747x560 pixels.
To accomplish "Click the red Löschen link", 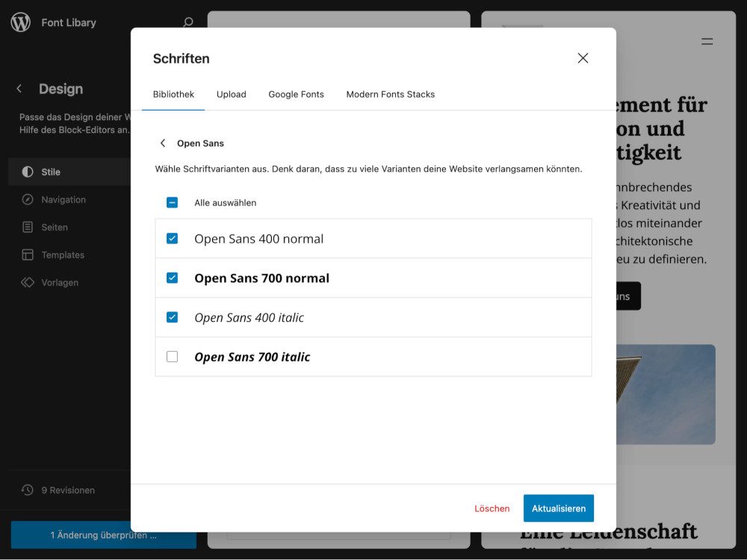I will pos(492,508).
